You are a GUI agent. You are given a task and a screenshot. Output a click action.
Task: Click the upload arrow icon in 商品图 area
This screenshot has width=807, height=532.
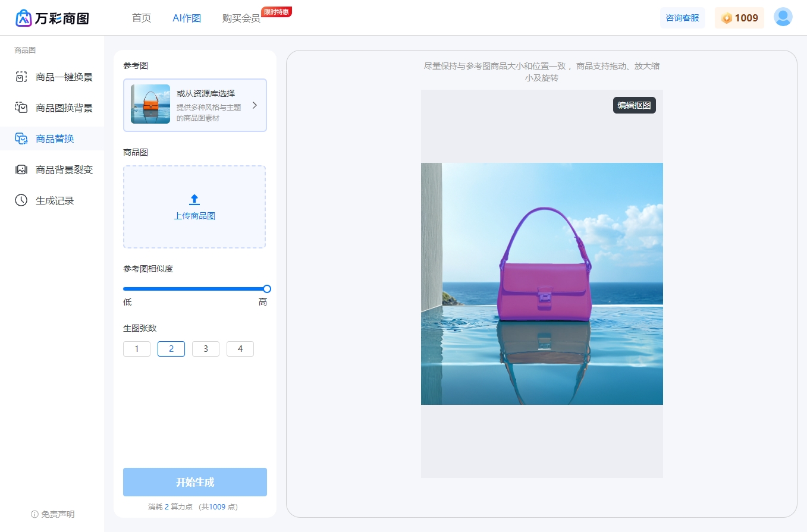(194, 200)
